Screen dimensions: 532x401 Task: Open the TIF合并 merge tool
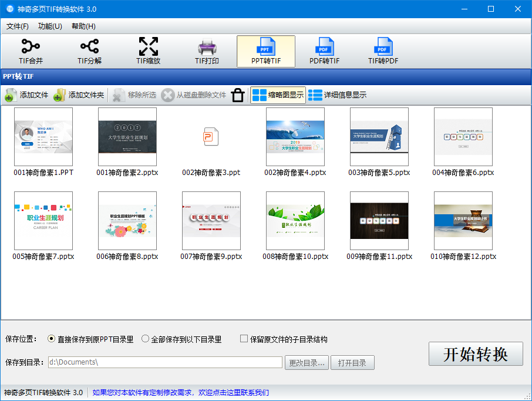point(31,51)
